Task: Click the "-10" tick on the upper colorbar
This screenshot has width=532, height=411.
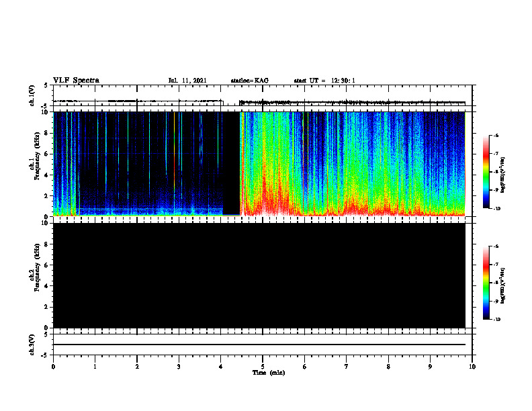Action: 496,209
